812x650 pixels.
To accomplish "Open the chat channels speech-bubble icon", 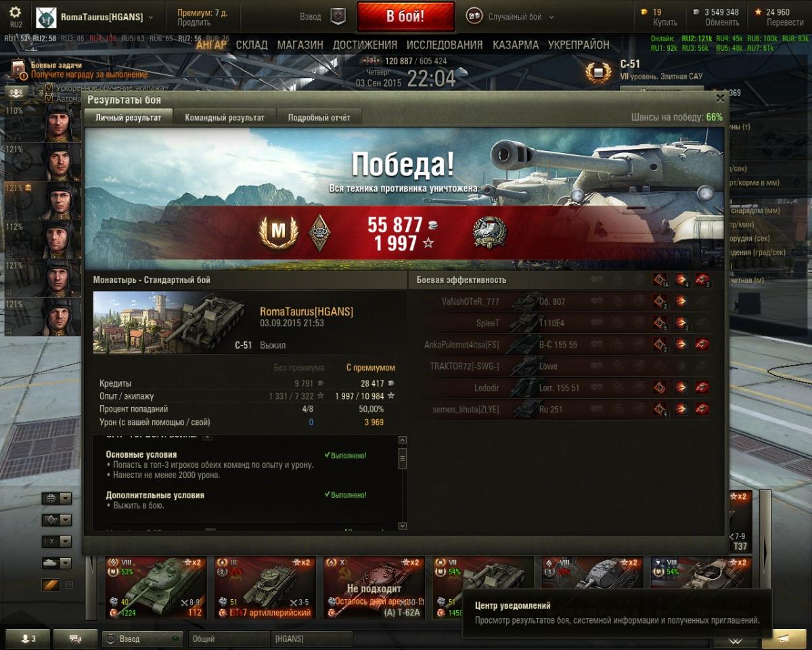I will (x=75, y=638).
